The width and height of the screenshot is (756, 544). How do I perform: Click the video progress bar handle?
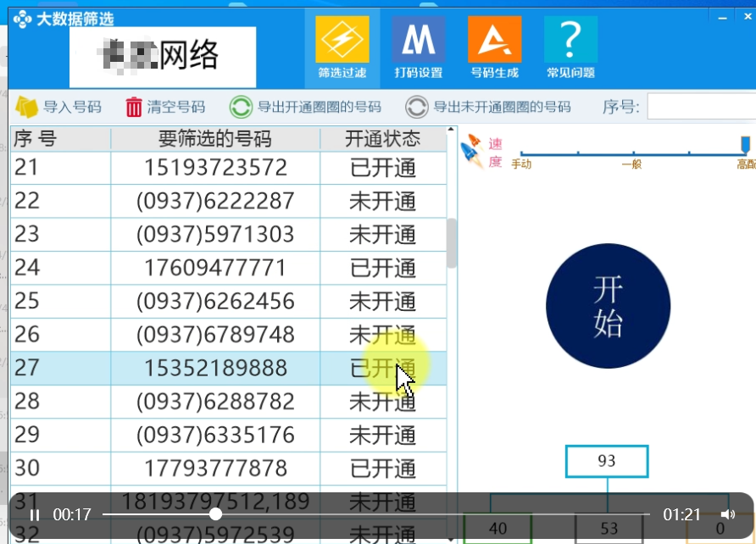216,514
